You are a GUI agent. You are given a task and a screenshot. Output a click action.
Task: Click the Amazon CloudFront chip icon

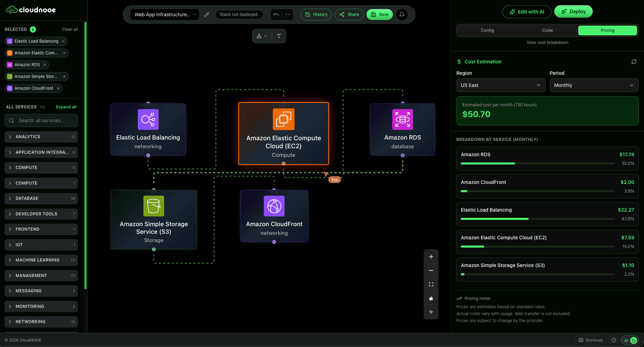click(10, 88)
